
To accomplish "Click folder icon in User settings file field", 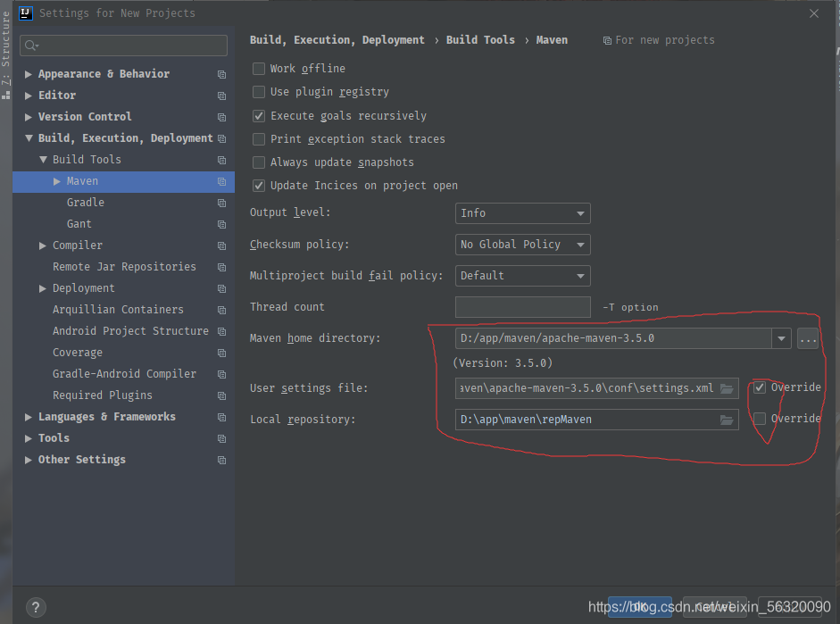I will (x=727, y=388).
